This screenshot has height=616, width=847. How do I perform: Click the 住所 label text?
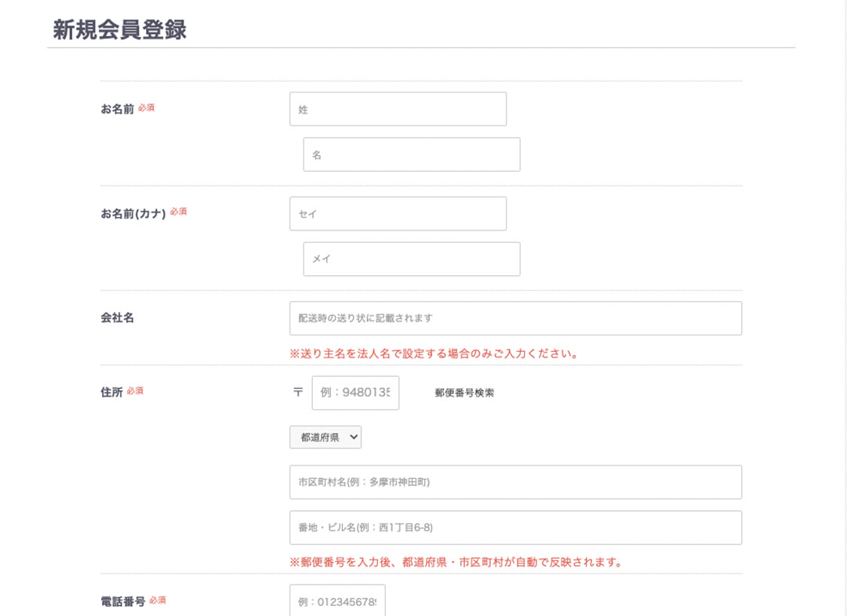112,393
